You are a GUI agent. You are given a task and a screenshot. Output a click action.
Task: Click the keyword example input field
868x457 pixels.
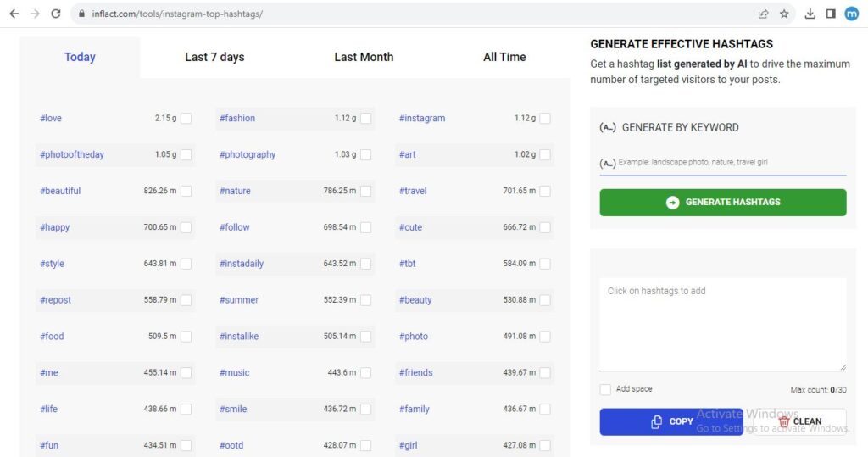pyautogui.click(x=723, y=163)
